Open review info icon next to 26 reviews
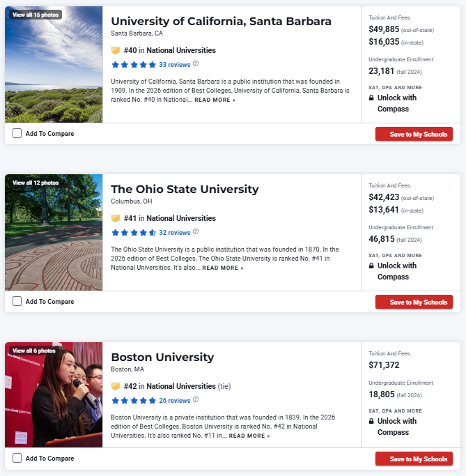 pos(196,399)
